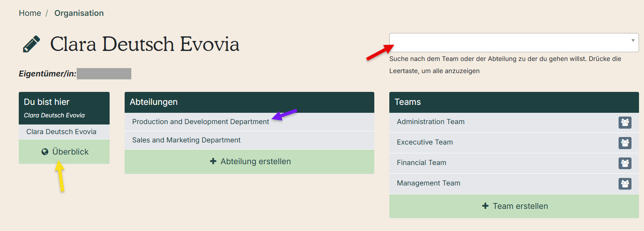
Task: Select Financial Team entry
Action: (x=514, y=163)
